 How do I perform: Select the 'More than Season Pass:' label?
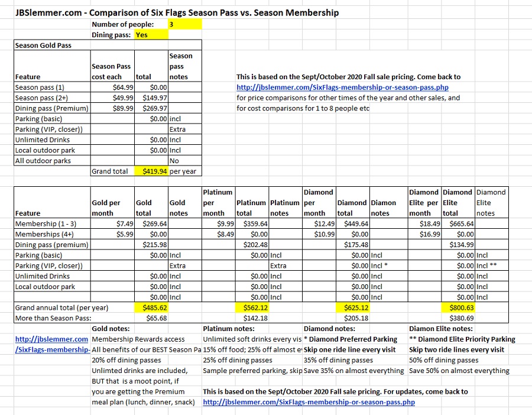click(x=53, y=318)
